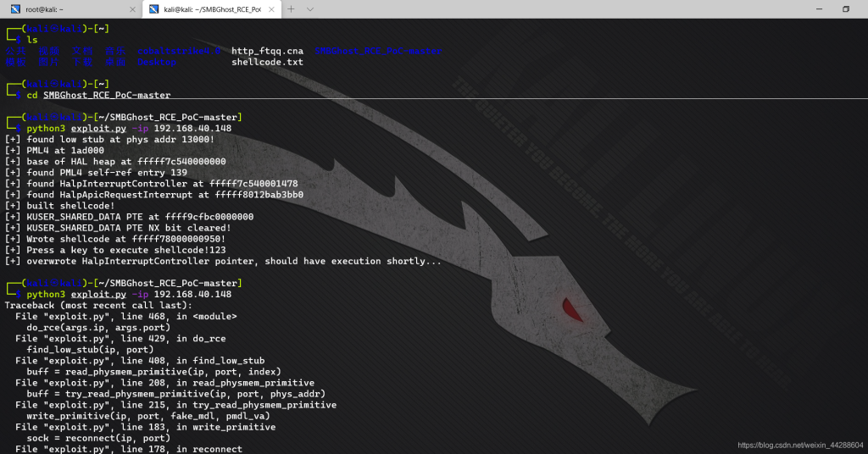The height and width of the screenshot is (454, 868).
Task: Close the kali@kali SMBGhost tab
Action: pos(271,9)
